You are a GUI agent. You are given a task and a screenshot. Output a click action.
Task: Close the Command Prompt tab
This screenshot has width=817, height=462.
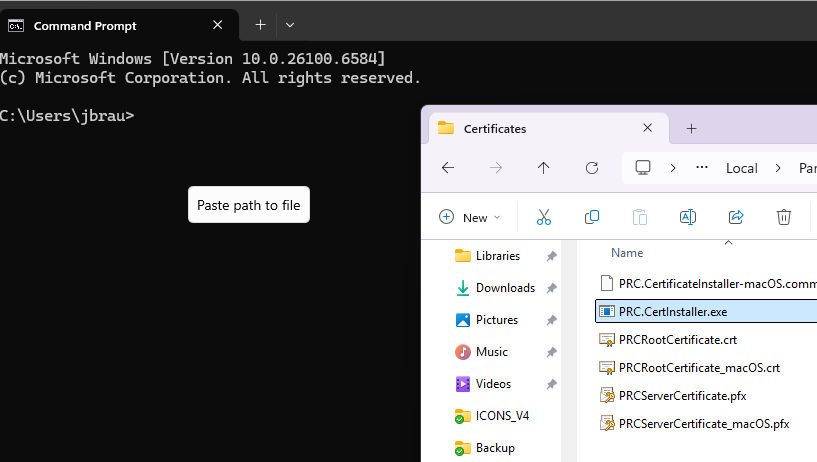point(218,25)
